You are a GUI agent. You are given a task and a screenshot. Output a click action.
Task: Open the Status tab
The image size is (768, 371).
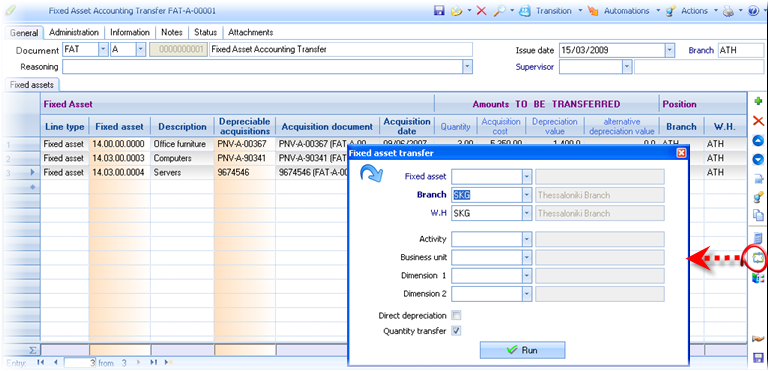pos(205,32)
